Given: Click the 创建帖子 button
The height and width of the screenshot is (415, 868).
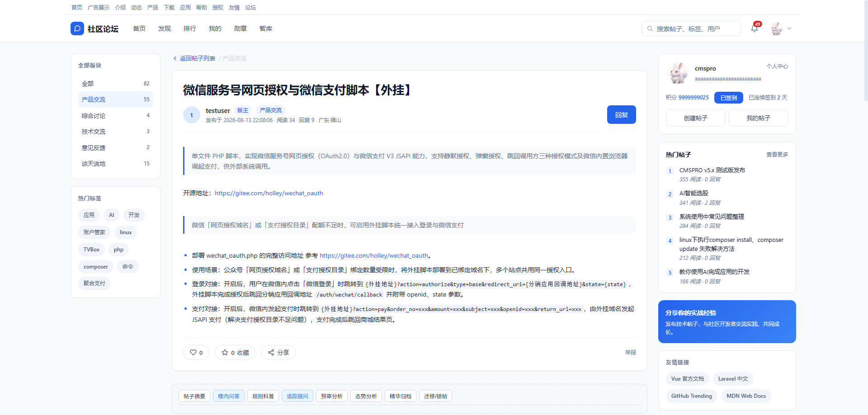Looking at the screenshot, I should point(695,118).
